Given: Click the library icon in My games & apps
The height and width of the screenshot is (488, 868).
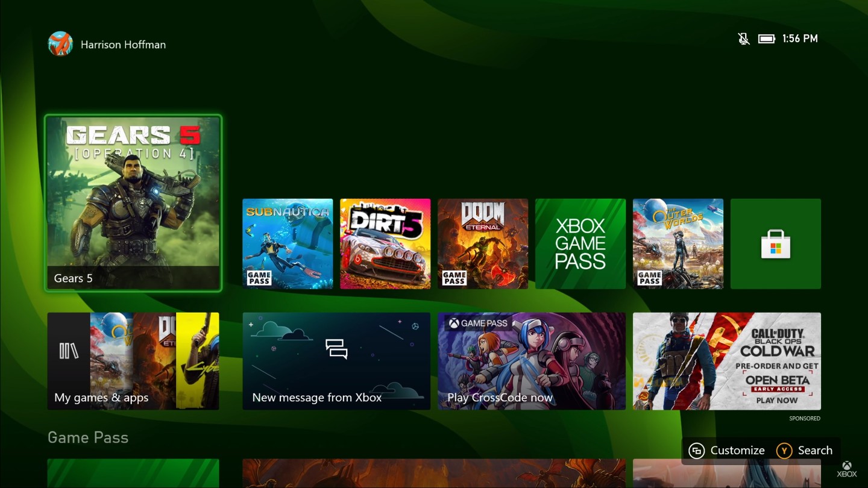Looking at the screenshot, I should (x=69, y=351).
